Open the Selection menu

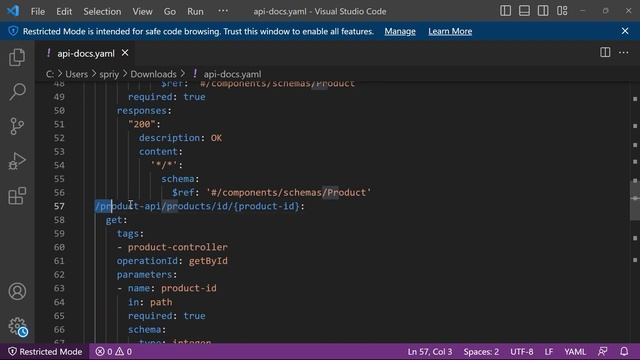pos(102,11)
